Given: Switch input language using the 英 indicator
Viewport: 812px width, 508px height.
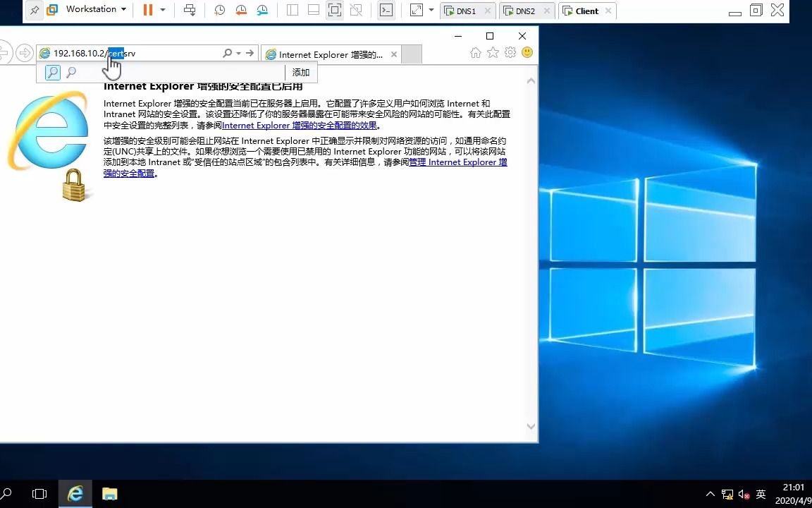Looking at the screenshot, I should (761, 495).
